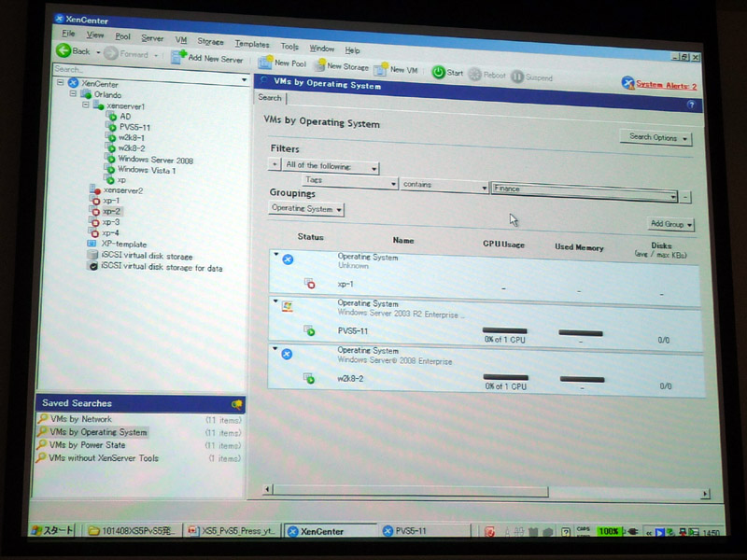
Task: Open the Server menu
Action: click(x=152, y=38)
